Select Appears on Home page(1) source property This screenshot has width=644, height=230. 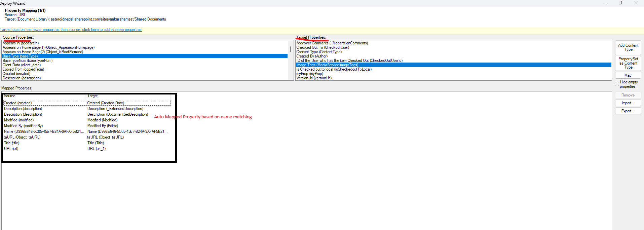[x=145, y=47]
